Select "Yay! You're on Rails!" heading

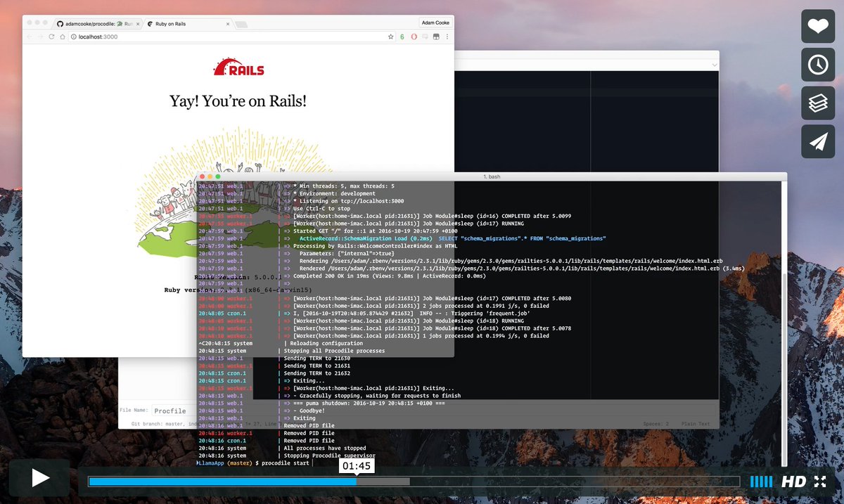[x=238, y=101]
